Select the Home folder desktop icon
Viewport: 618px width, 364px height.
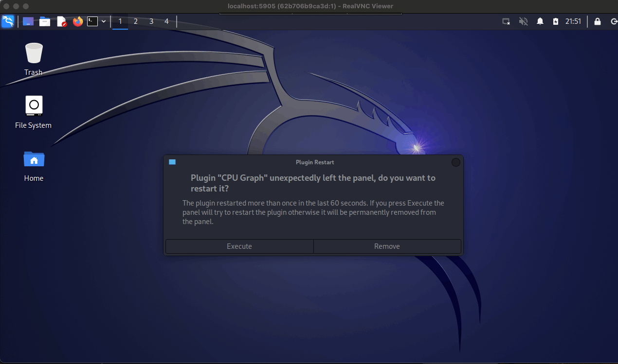tap(34, 166)
